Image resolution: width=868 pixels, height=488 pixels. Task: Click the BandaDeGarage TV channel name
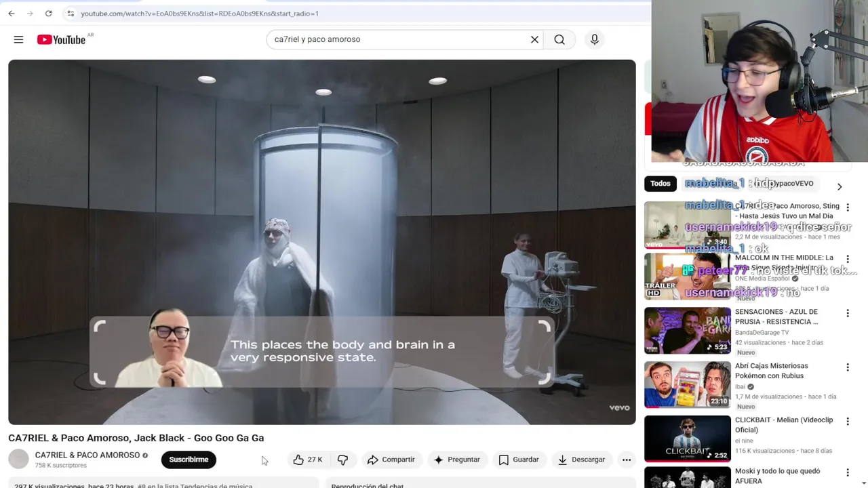pyautogui.click(x=762, y=333)
